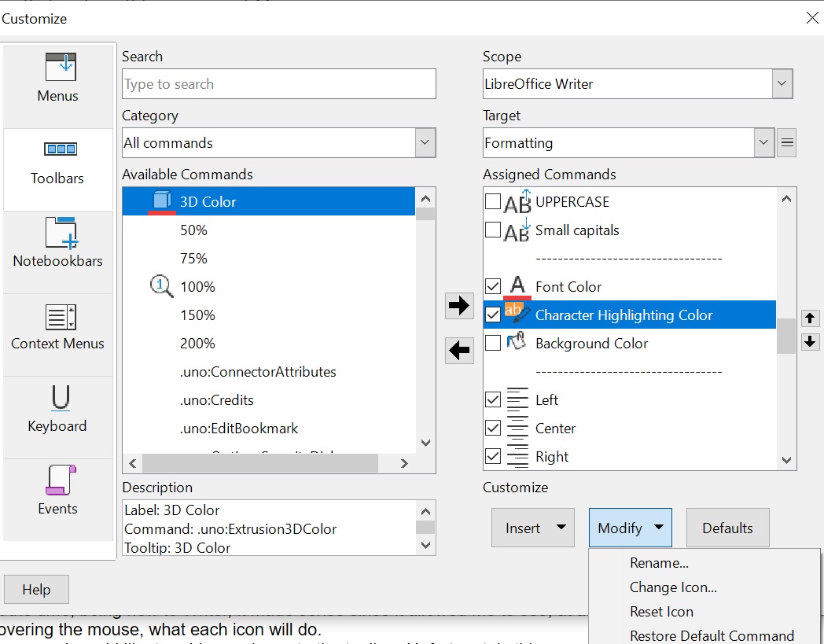
Task: Add selected command with right arrow
Action: coord(459,305)
